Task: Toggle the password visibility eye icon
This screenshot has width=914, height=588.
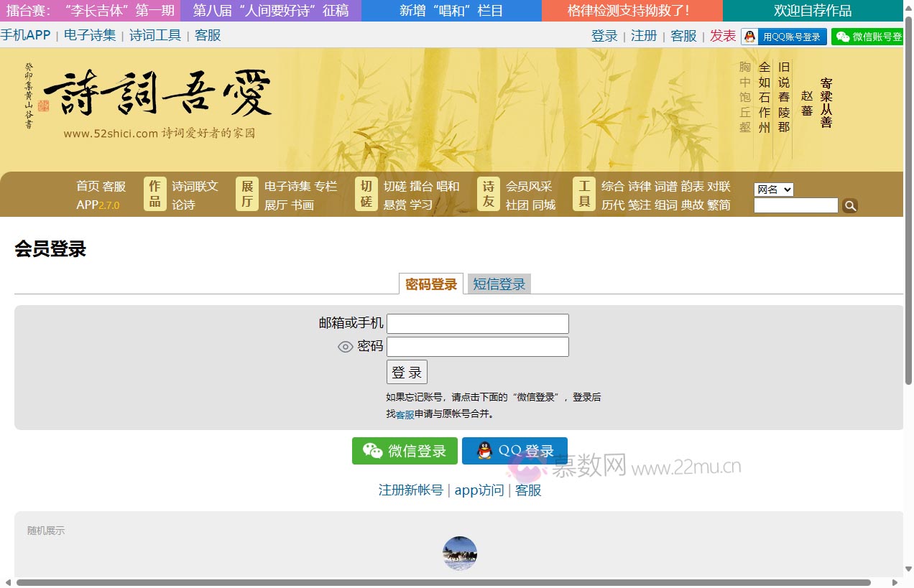Action: [x=344, y=346]
